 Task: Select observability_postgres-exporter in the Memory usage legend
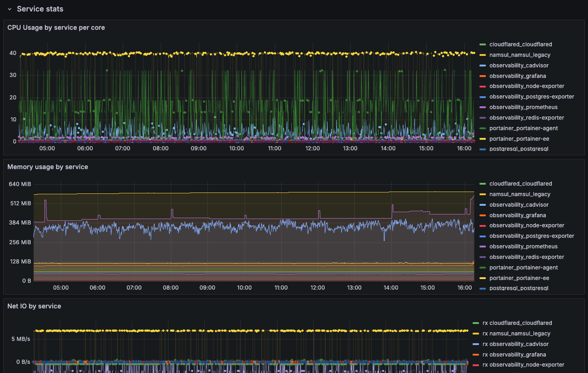pyautogui.click(x=532, y=236)
